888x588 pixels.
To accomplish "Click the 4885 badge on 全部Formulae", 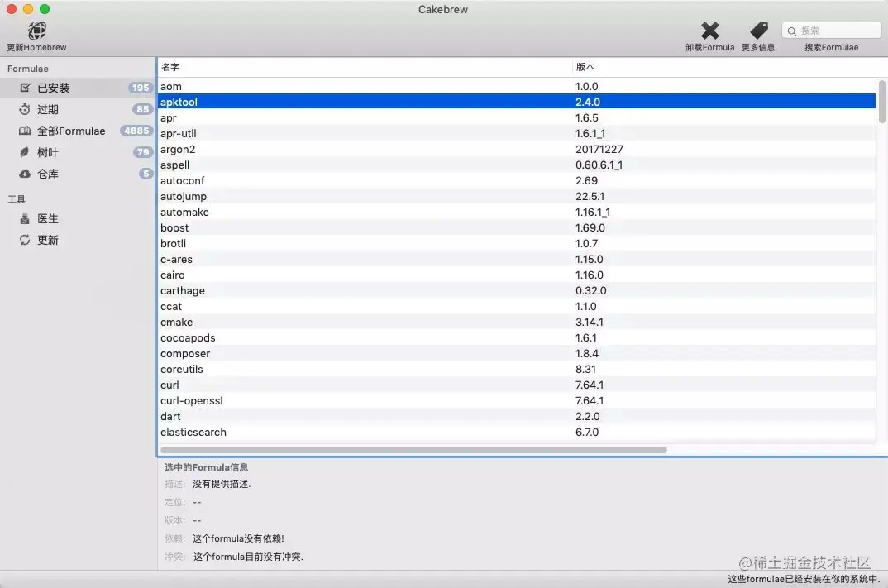I will point(136,131).
